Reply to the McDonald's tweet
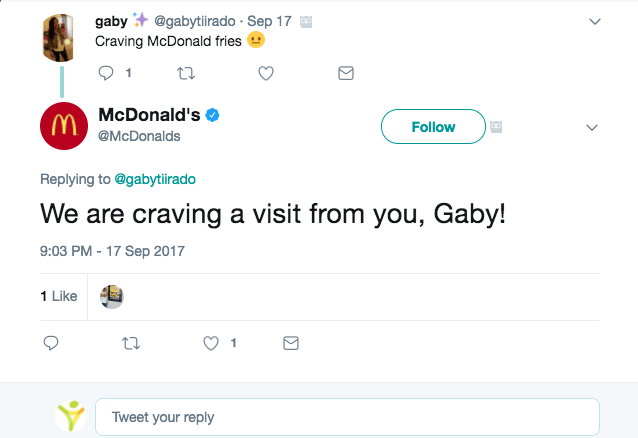This screenshot has width=638, height=438. pyautogui.click(x=51, y=343)
